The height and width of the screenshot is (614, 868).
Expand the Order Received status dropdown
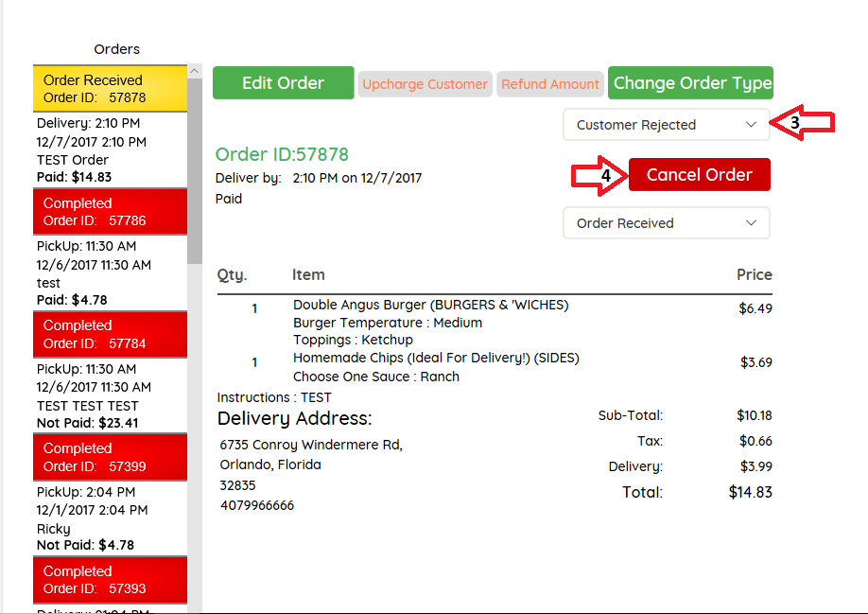point(666,223)
